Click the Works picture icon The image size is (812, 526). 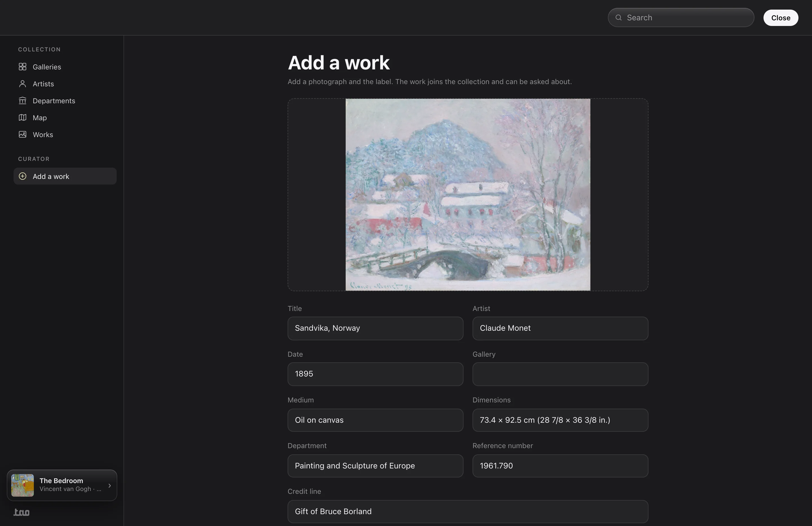tap(23, 135)
